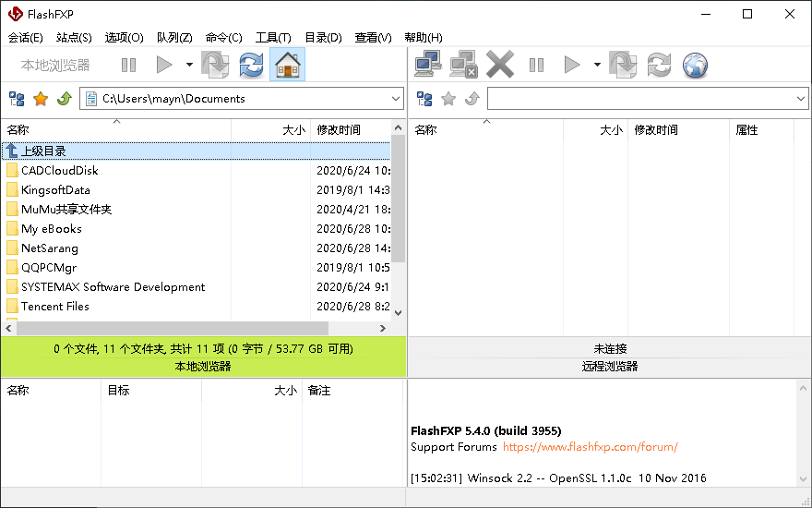
Task: Toggle the local browser house icon
Action: pyautogui.click(x=287, y=65)
